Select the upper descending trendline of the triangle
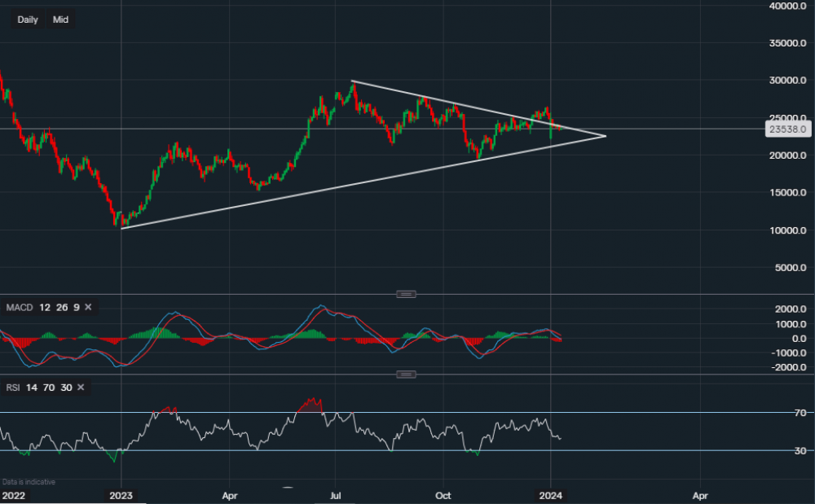The image size is (815, 504). pos(456,105)
